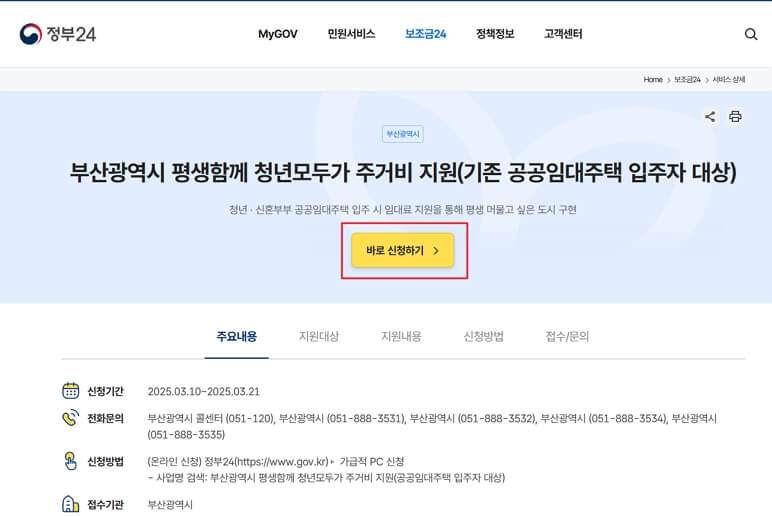Click the 전화문의 call center numbers text
The height and width of the screenshot is (517, 772).
(432, 426)
